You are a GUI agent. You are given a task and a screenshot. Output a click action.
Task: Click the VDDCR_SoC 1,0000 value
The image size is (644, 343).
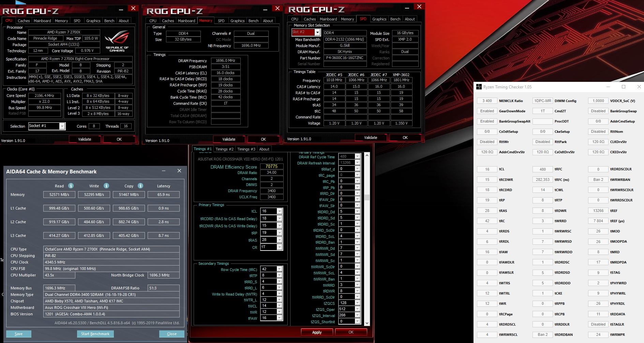(598, 101)
